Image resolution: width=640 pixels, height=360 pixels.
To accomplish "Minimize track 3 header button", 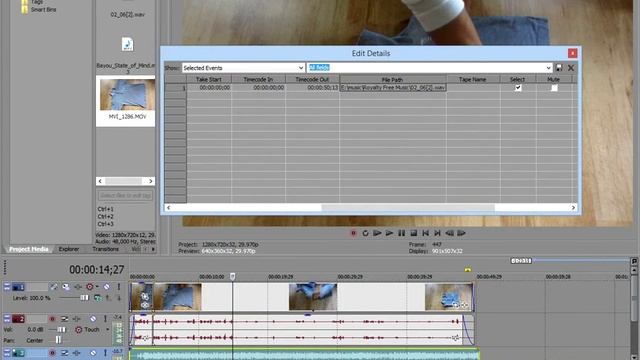I will 7,353.
